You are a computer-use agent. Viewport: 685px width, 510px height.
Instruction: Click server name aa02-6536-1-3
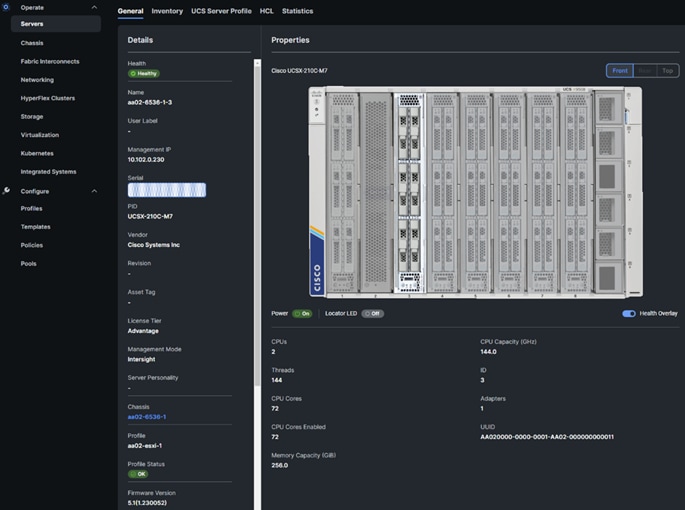(x=150, y=102)
